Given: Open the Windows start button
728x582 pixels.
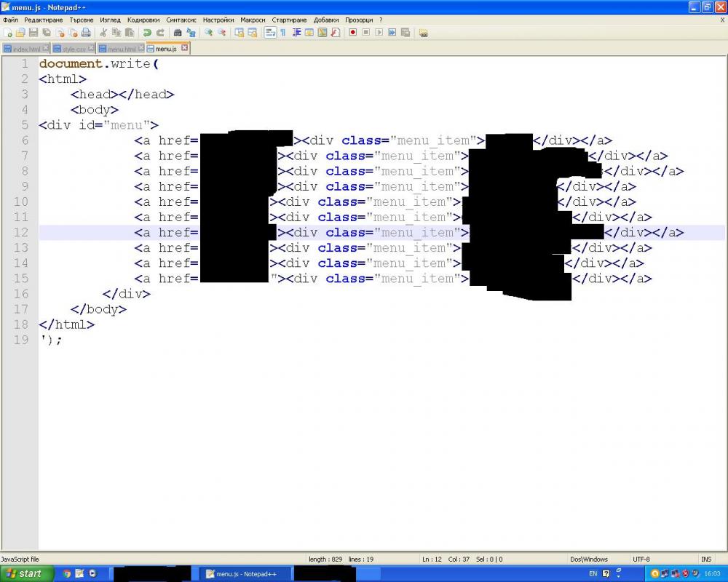Looking at the screenshot, I should [x=26, y=574].
